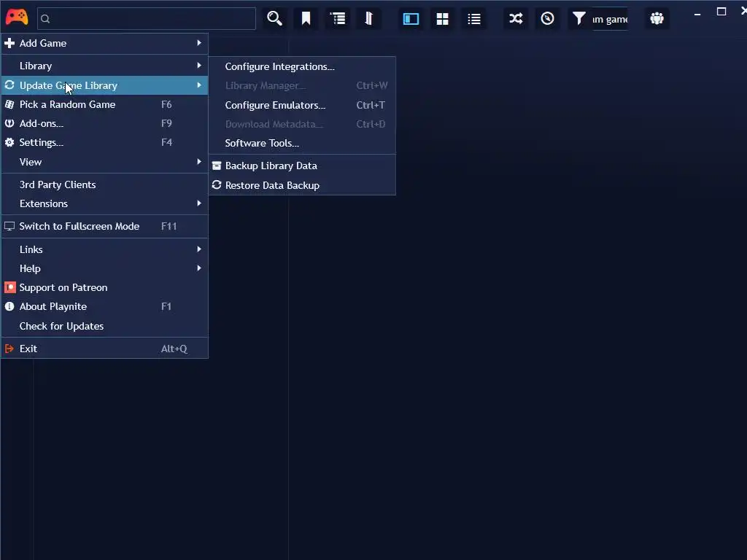The height and width of the screenshot is (560, 747).
Task: Click refresh icon beside Update Game Library
Action: (9, 85)
